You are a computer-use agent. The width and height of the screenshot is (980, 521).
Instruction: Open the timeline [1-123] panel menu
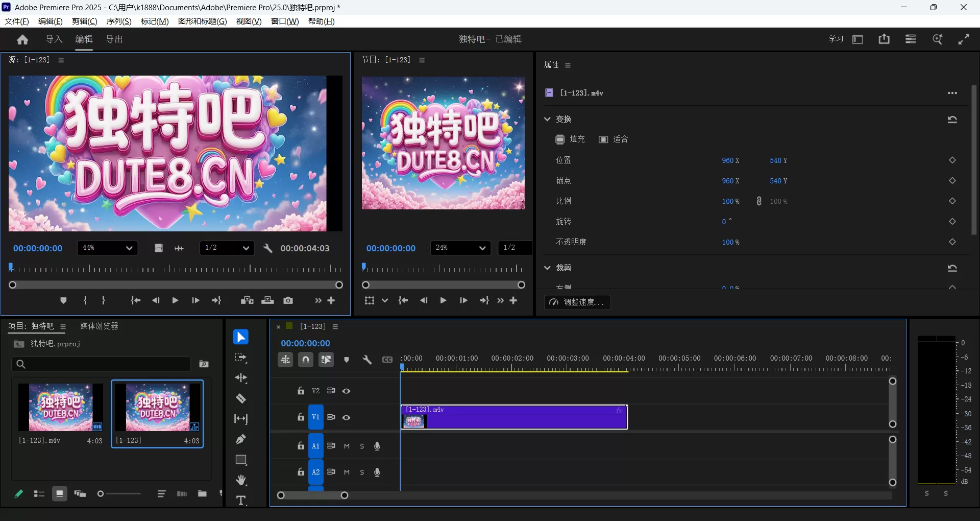click(335, 326)
